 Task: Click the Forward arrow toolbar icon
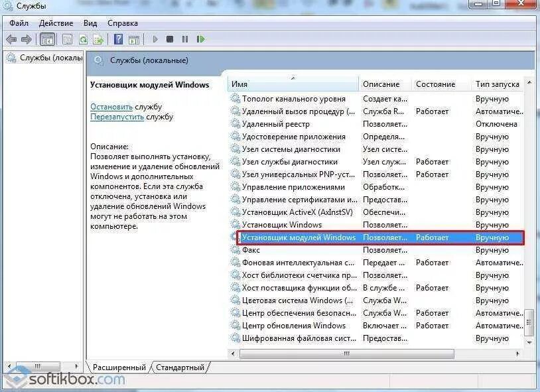(26, 39)
